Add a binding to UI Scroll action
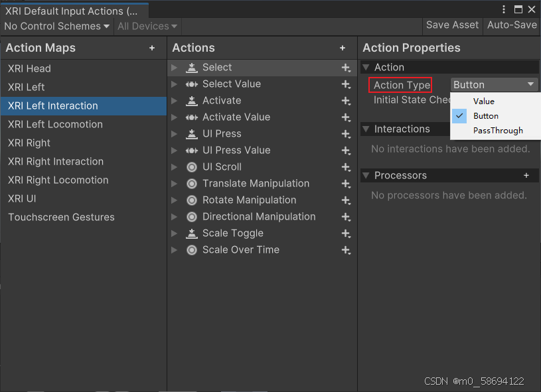Viewport: 541px width, 392px height. click(x=346, y=166)
